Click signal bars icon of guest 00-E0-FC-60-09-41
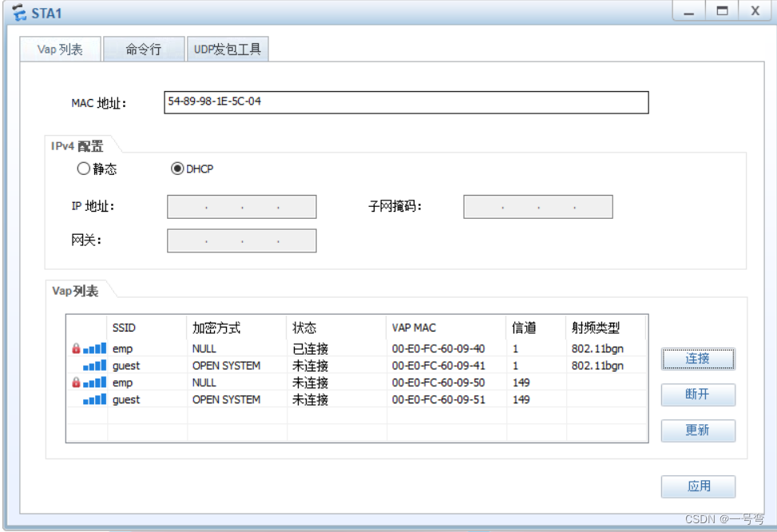777x532 pixels. tap(94, 365)
